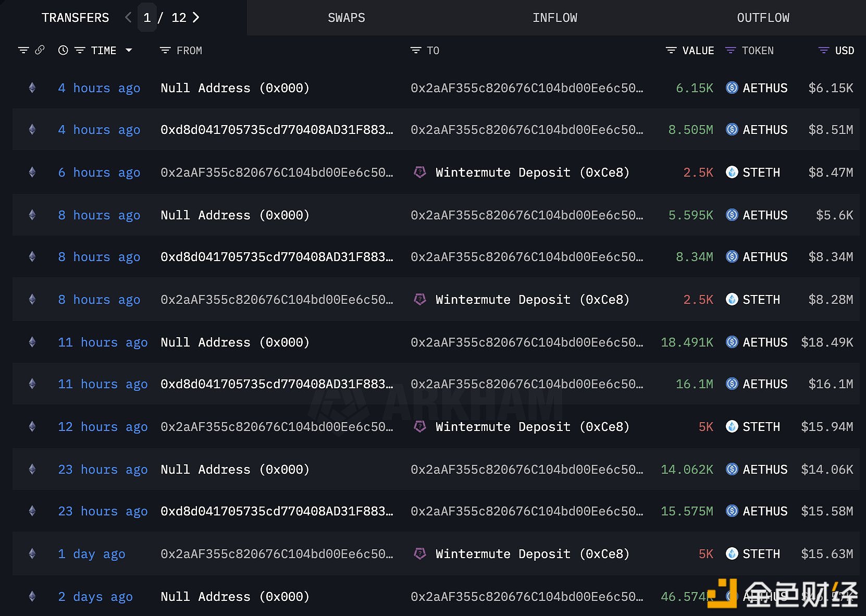Toggle the VALUE column filter

pos(671,51)
